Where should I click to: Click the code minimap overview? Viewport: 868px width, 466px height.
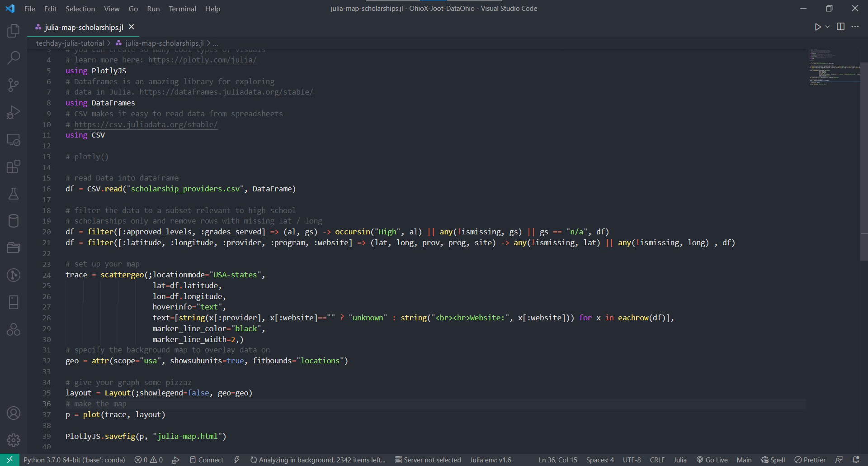[x=834, y=67]
